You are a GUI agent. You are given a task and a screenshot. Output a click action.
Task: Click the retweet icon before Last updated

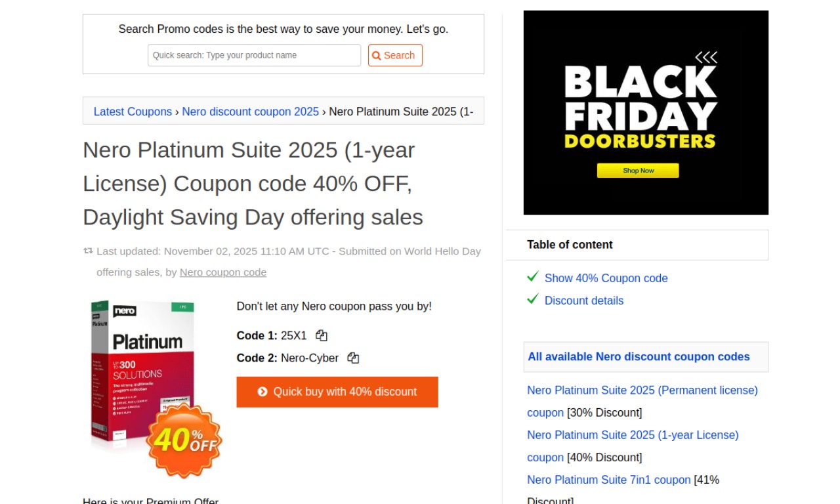tap(88, 251)
